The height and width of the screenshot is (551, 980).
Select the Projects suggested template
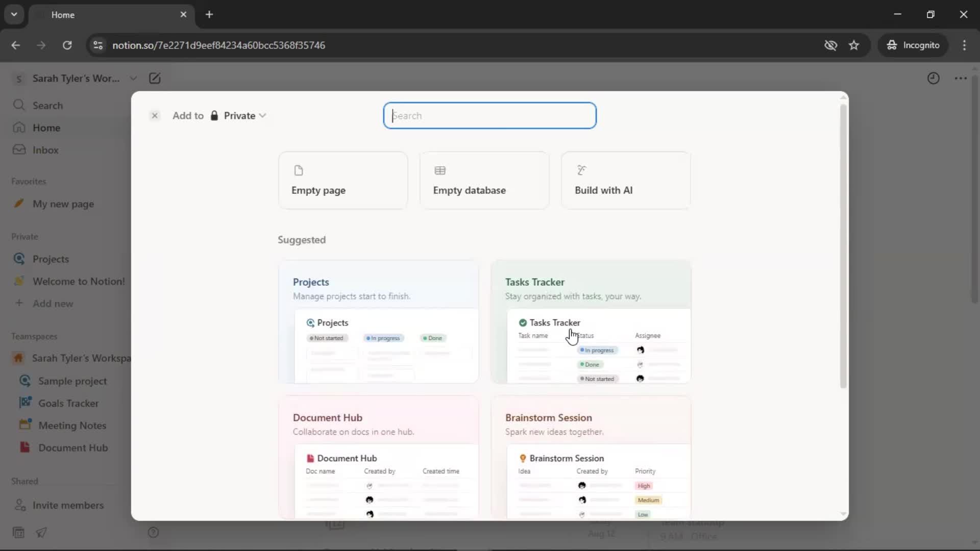coord(378,322)
